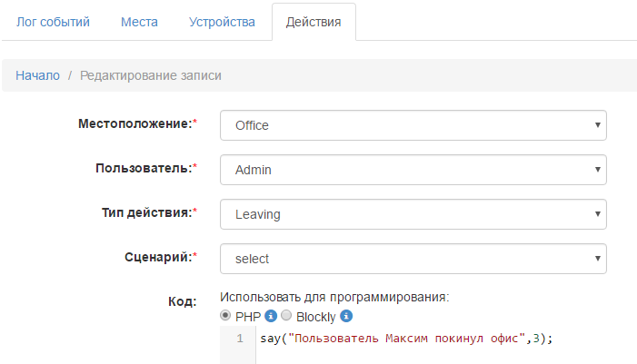Click the Сценарий field label
Screen dimensions: 637x364
(158, 258)
